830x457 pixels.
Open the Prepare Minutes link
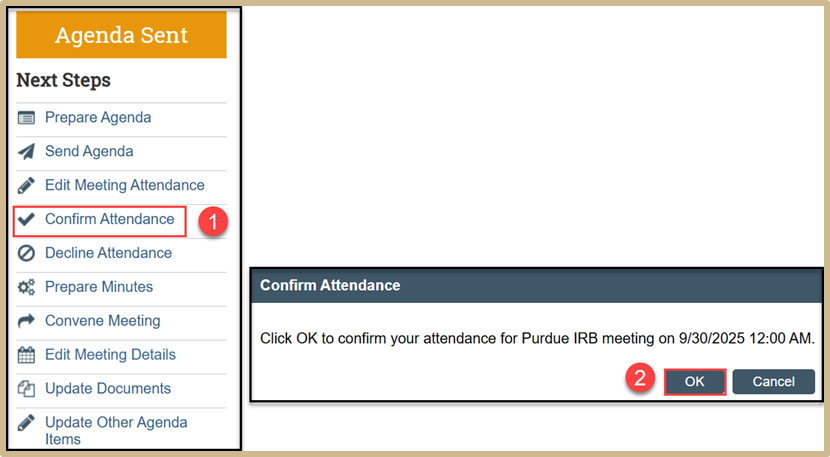(x=99, y=287)
